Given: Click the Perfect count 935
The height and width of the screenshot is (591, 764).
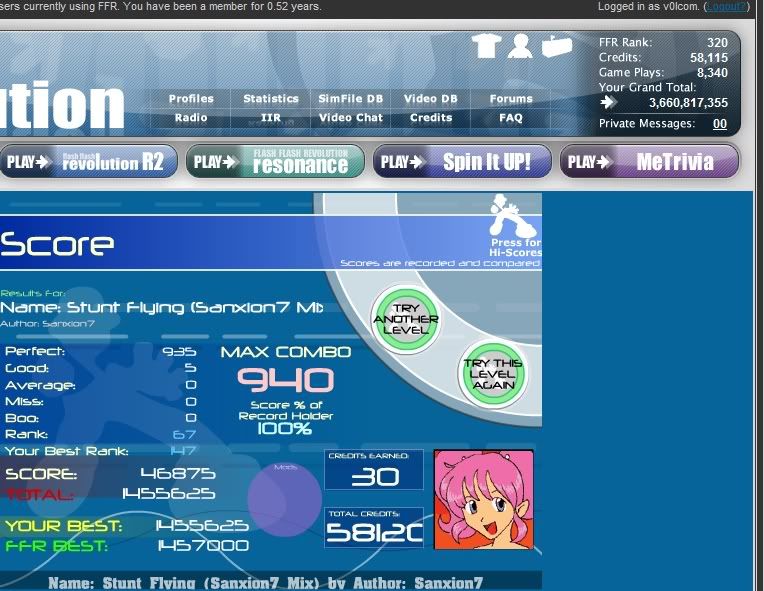Looking at the screenshot, I should 179,351.
